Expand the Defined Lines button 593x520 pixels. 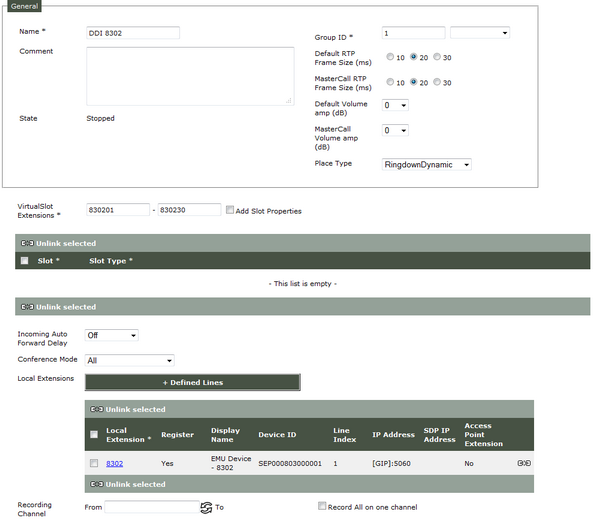pos(192,382)
